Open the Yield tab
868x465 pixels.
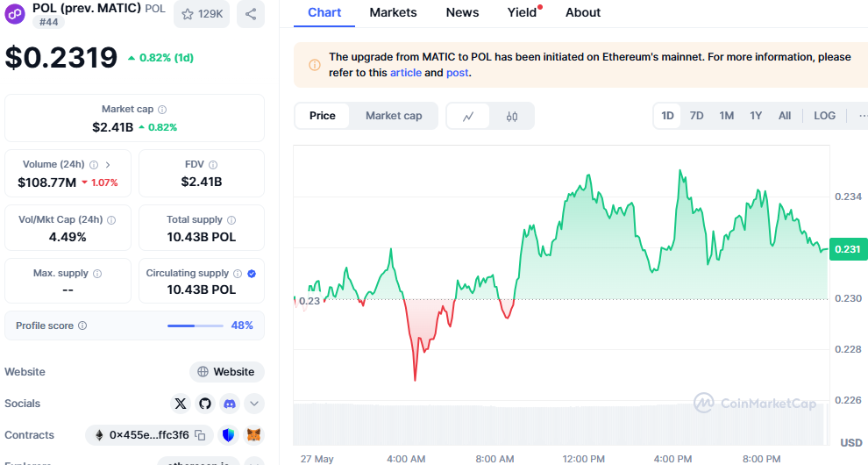pyautogui.click(x=522, y=13)
